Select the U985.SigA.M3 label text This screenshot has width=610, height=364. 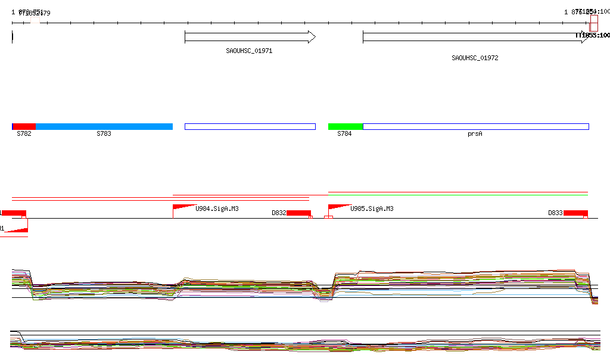(x=372, y=209)
